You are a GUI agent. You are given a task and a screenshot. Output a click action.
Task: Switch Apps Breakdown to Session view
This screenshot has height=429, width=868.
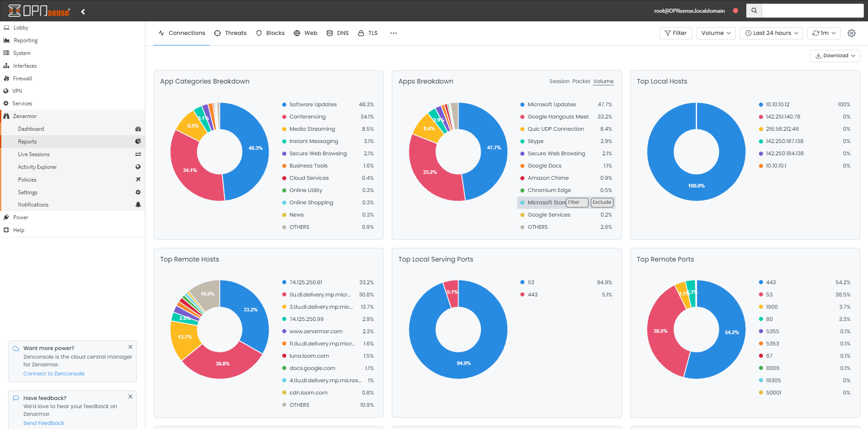coord(559,81)
